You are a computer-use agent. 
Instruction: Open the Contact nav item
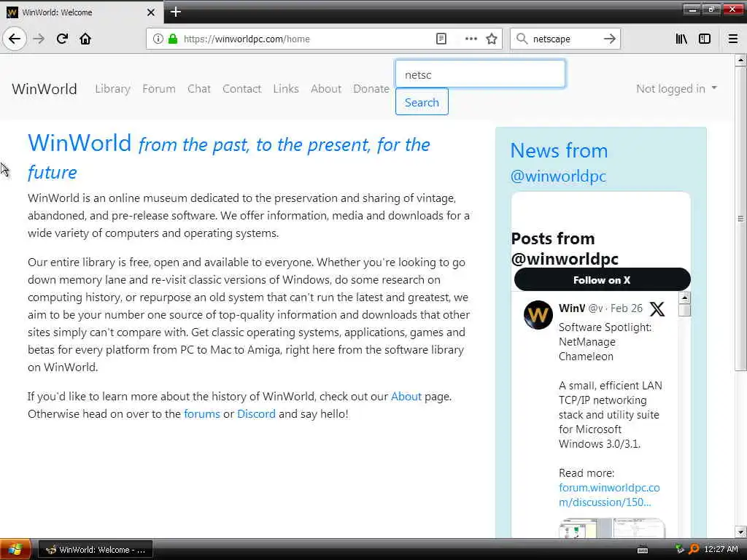coord(241,88)
